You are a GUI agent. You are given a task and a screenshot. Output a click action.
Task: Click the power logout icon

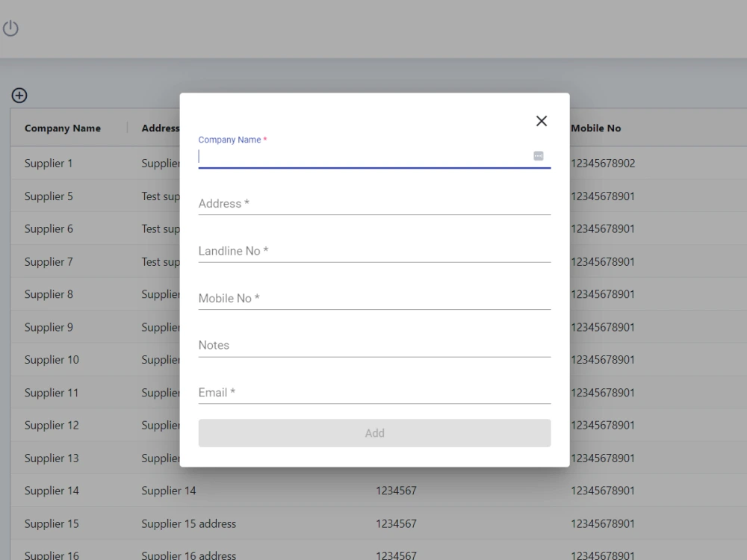click(x=10, y=28)
